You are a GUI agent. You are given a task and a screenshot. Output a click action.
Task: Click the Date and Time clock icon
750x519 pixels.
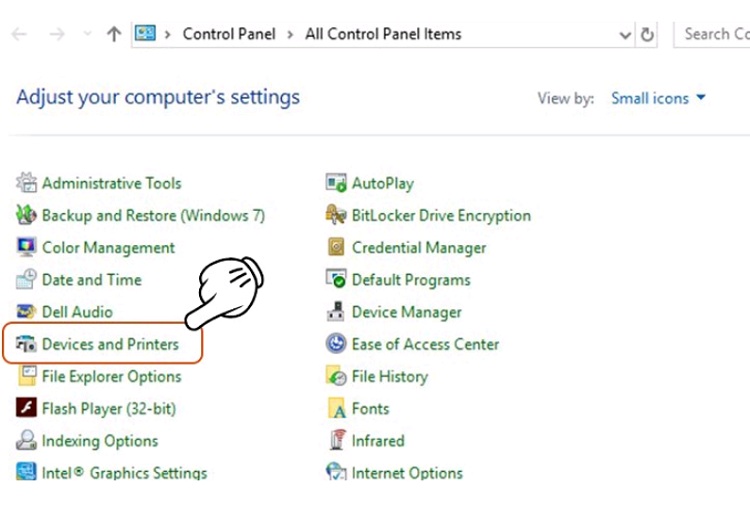tap(26, 279)
